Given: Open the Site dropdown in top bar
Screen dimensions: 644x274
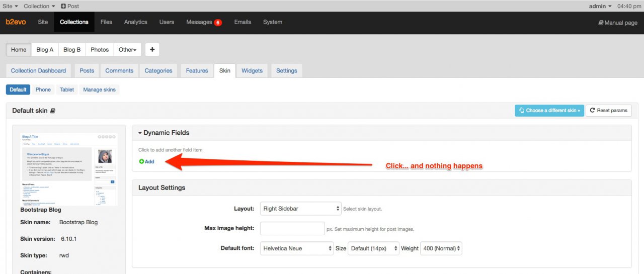Looking at the screenshot, I should 10,6.
